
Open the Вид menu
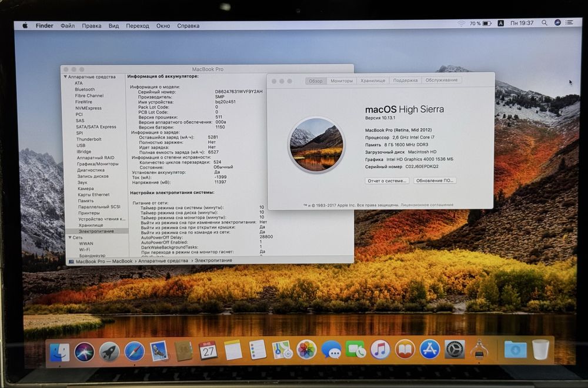[113, 26]
